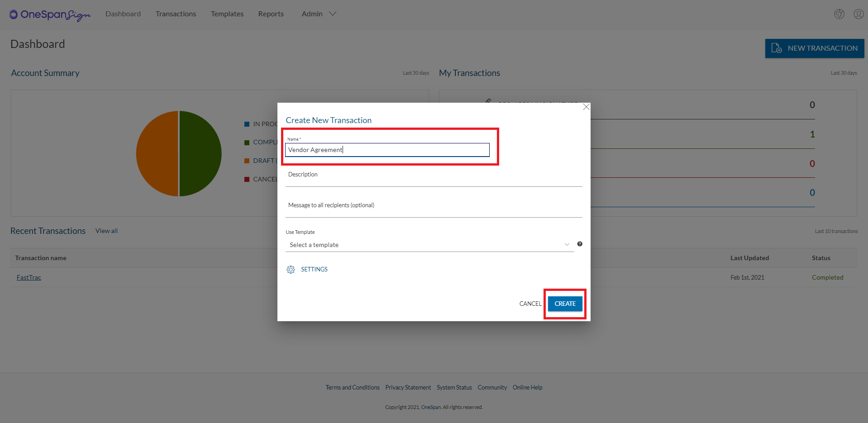Open Privacy Statement footer link
Screen dimensions: 868x423
coord(408,388)
